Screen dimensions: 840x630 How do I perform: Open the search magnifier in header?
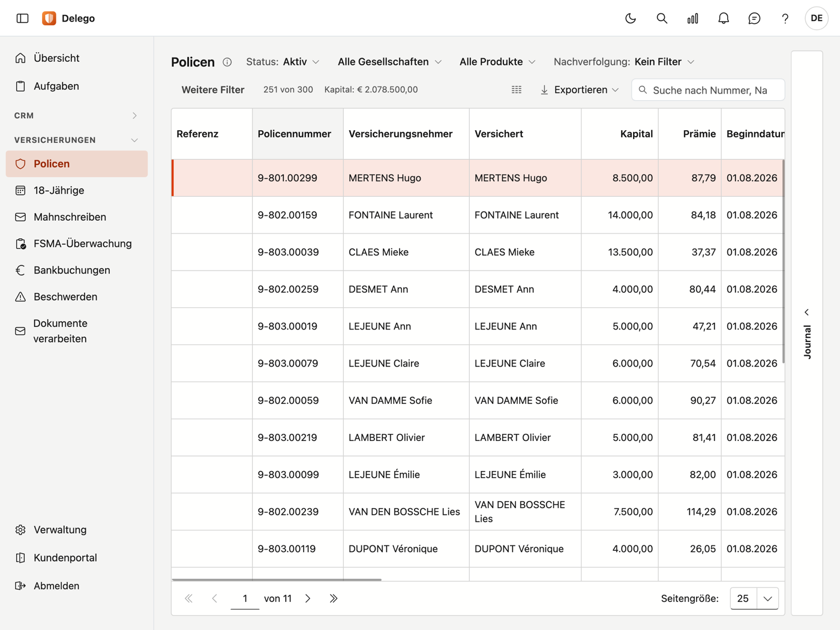[662, 19]
